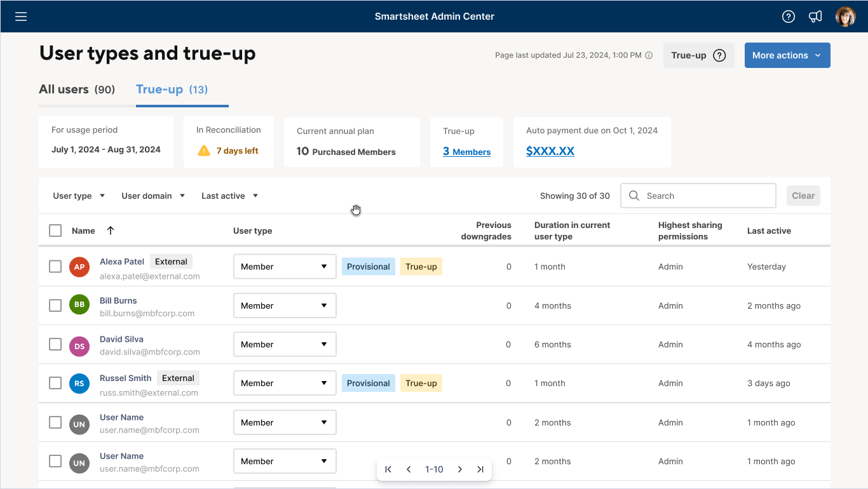Open the User type filter dropdown
This screenshot has height=489, width=868.
(79, 196)
